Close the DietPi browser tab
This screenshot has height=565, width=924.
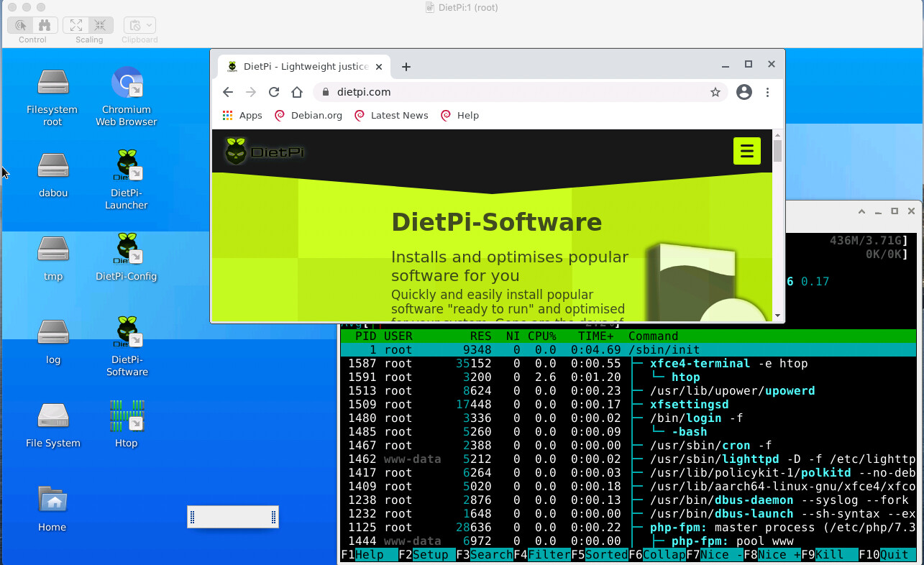(380, 67)
